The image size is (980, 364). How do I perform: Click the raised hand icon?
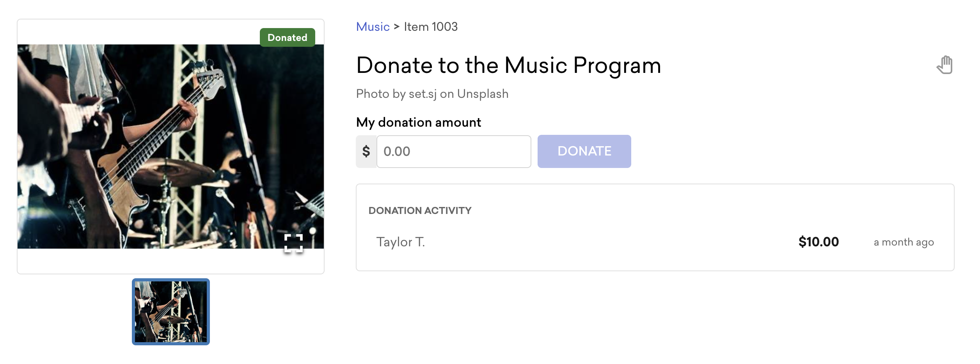(945, 65)
